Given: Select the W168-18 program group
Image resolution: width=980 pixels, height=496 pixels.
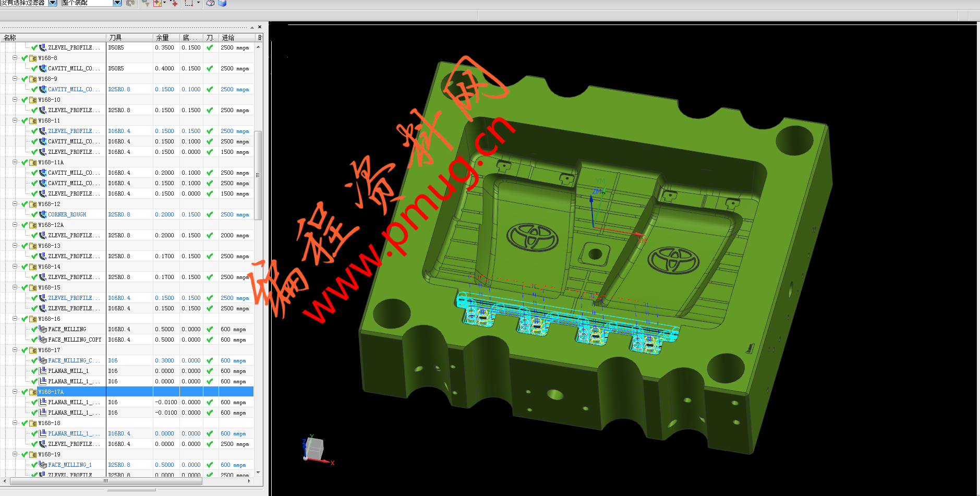Looking at the screenshot, I should (49, 423).
